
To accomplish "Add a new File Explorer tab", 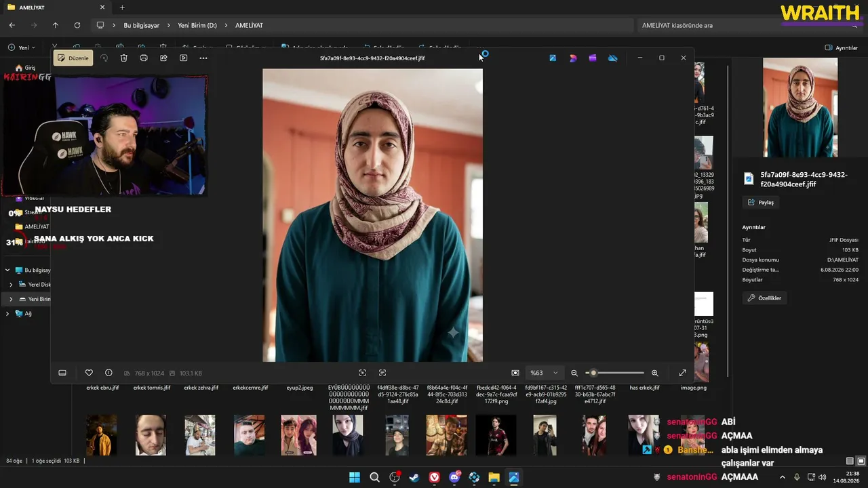I will (x=122, y=7).
